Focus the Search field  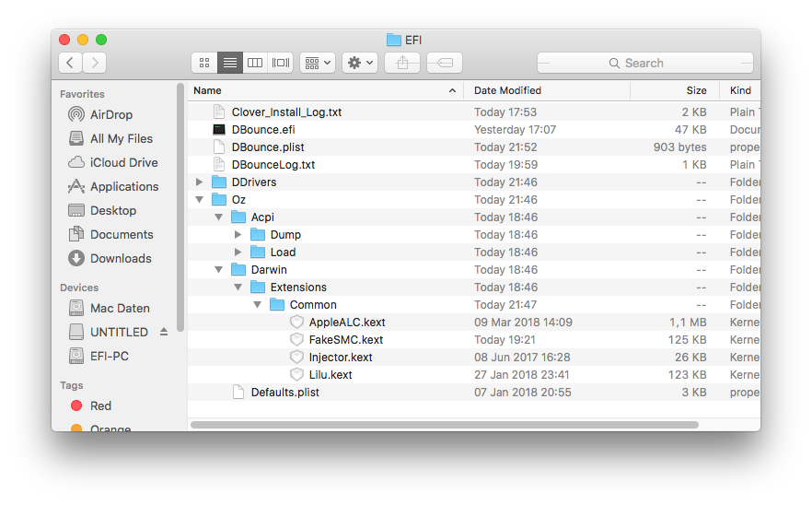644,63
